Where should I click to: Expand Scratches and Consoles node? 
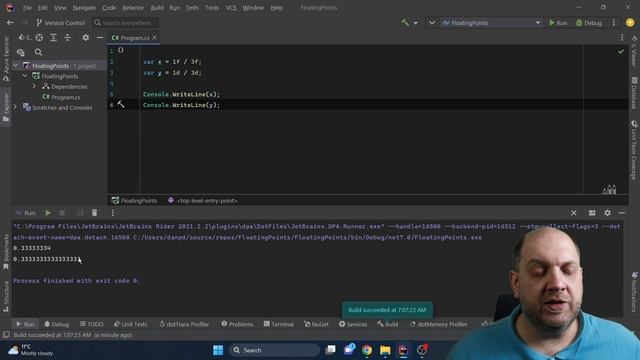[16, 107]
